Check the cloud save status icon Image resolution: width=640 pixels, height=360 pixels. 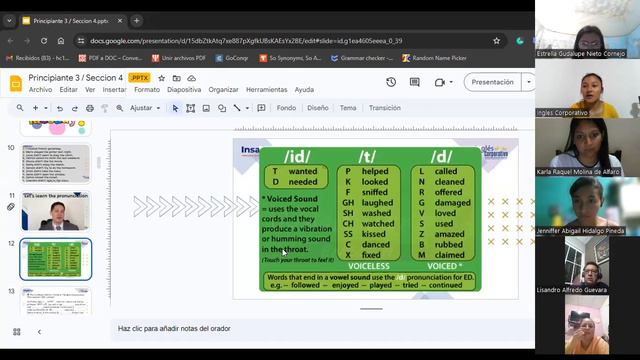191,78
